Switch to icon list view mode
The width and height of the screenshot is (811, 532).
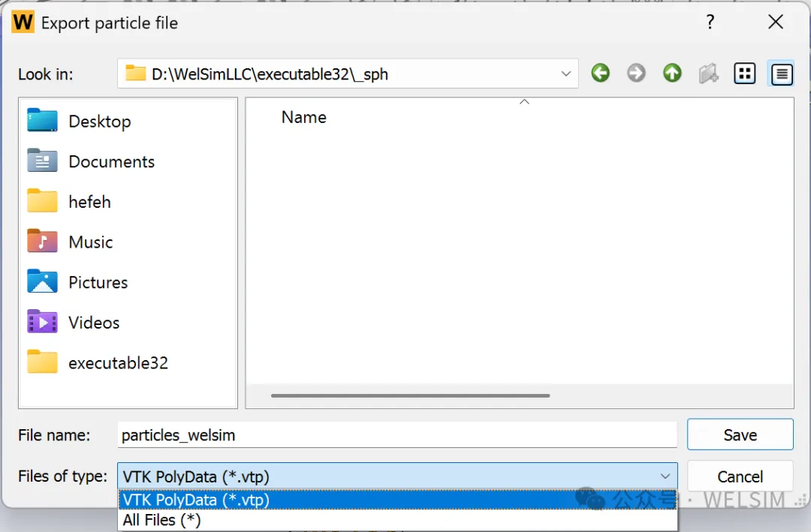[745, 74]
